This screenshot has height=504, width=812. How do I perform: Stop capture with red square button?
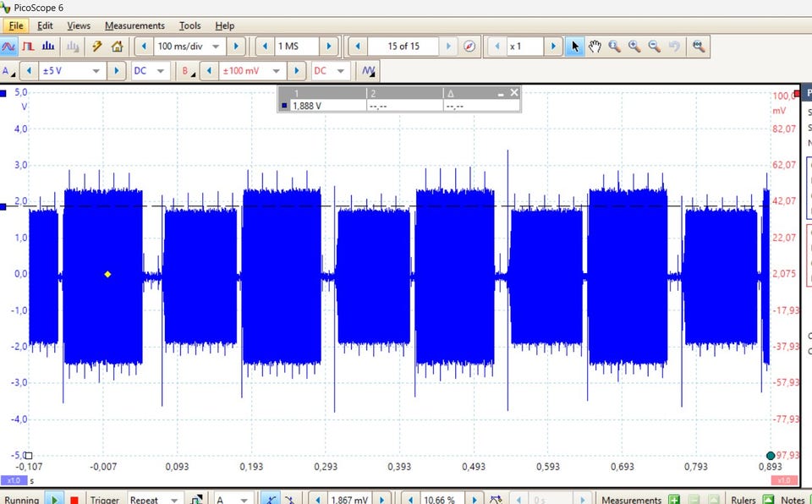[x=74, y=500]
